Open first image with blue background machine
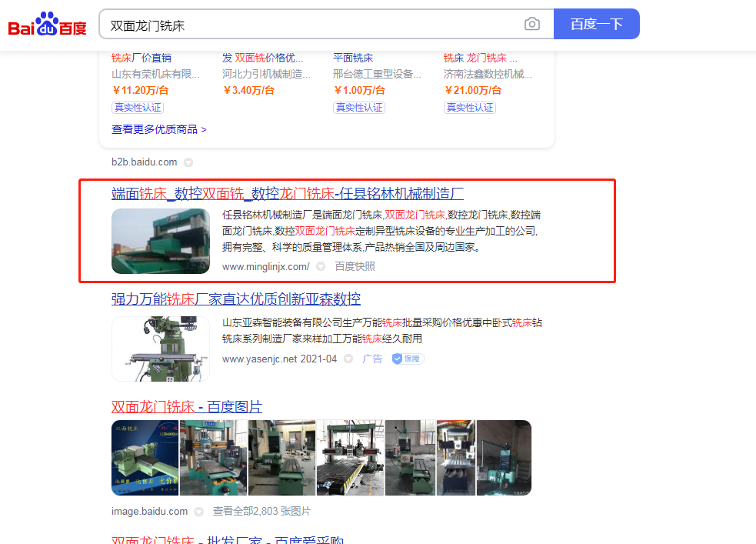This screenshot has width=756, height=544. point(145,458)
